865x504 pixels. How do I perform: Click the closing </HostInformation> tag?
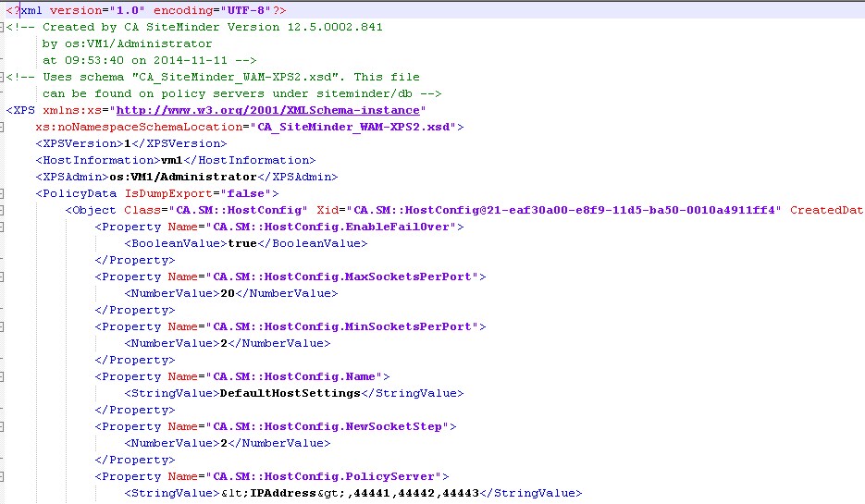250,161
